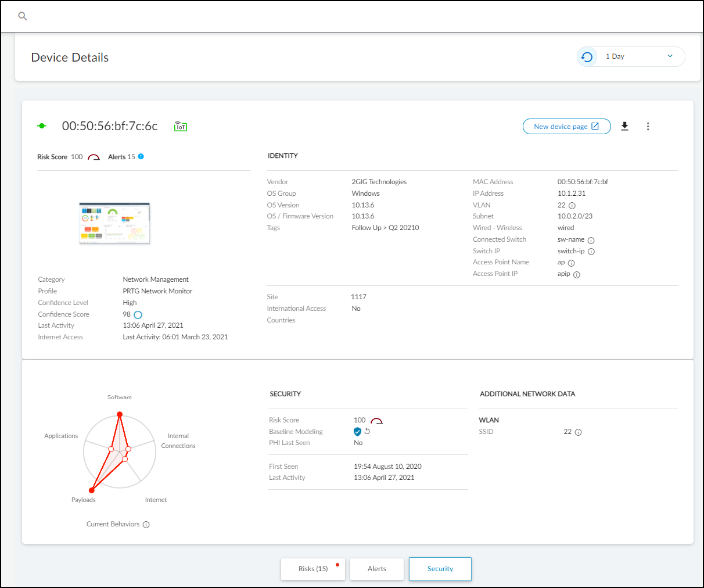The width and height of the screenshot is (704, 588).
Task: Click the category Network Management
Action: pyautogui.click(x=156, y=279)
